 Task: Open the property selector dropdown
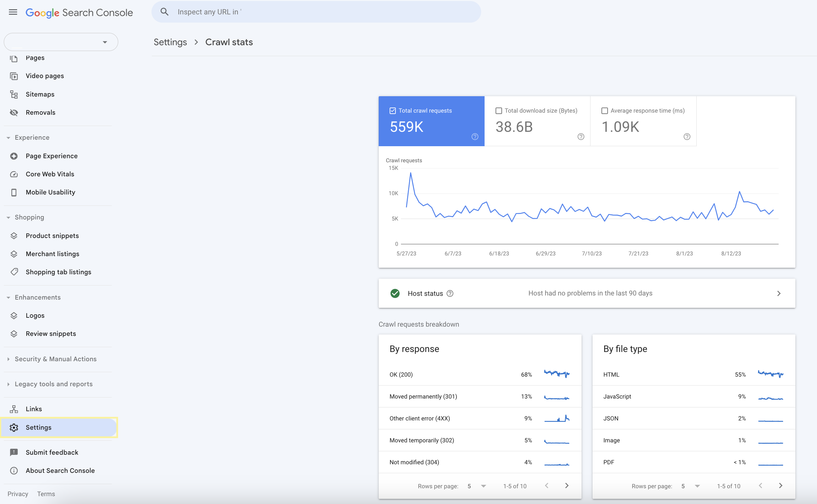[x=61, y=42]
